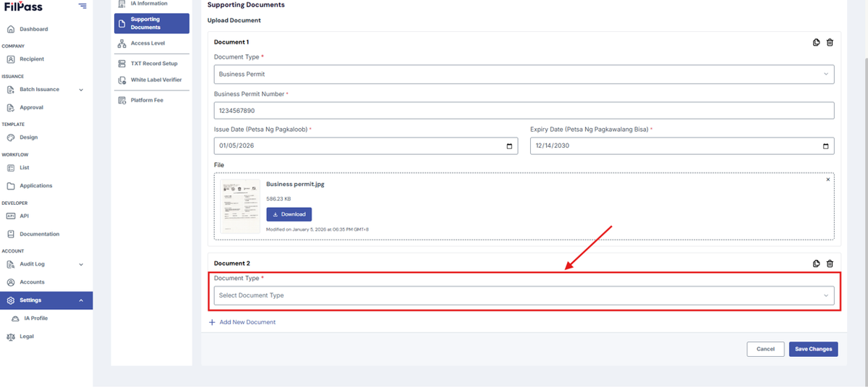Switch to the Access Level tab

pos(151,43)
